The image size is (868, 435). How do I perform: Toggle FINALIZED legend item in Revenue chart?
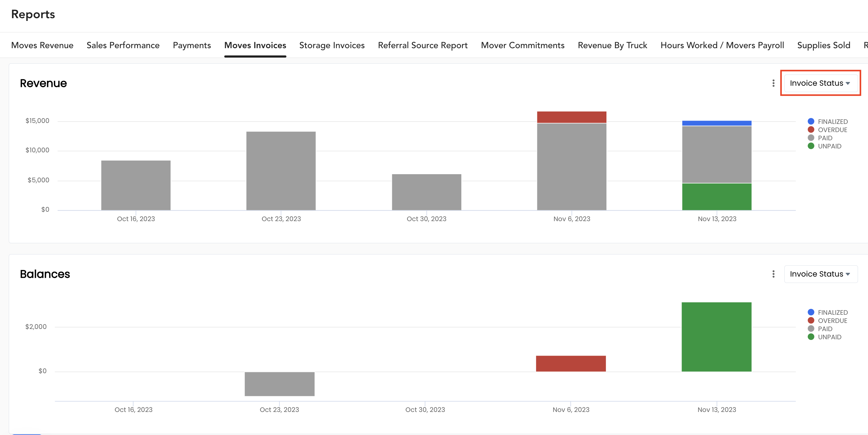tap(828, 121)
